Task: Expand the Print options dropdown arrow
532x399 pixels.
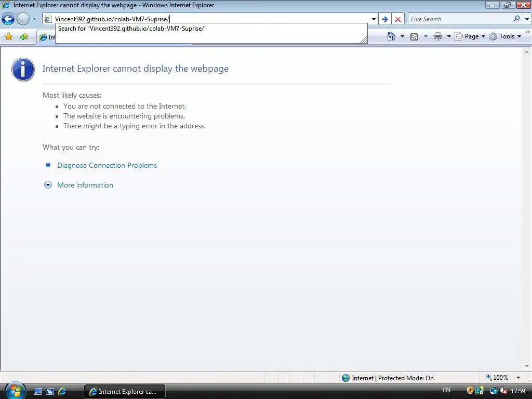Action: pos(448,36)
